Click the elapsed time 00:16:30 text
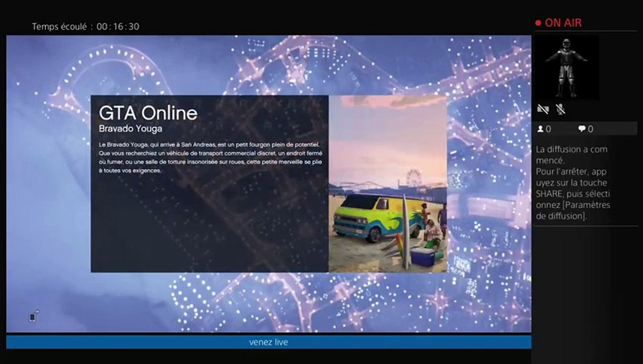 [x=118, y=27]
